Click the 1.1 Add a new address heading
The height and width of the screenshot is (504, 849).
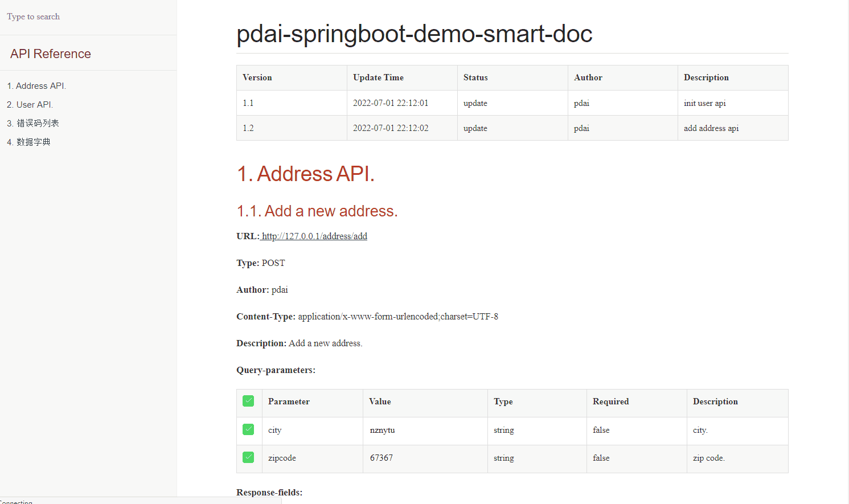[x=317, y=211]
